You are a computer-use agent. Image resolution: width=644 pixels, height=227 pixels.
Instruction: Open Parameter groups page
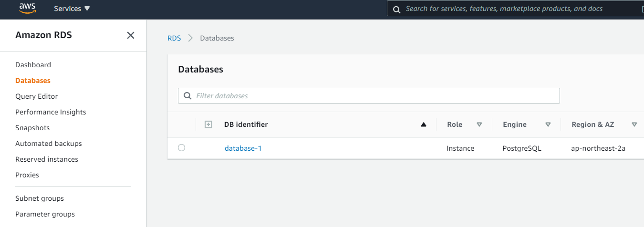click(45, 214)
